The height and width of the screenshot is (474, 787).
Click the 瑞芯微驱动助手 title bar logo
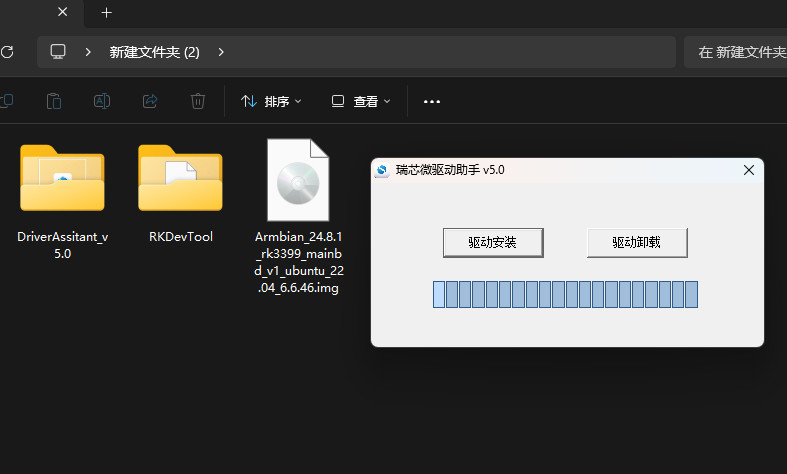point(382,171)
